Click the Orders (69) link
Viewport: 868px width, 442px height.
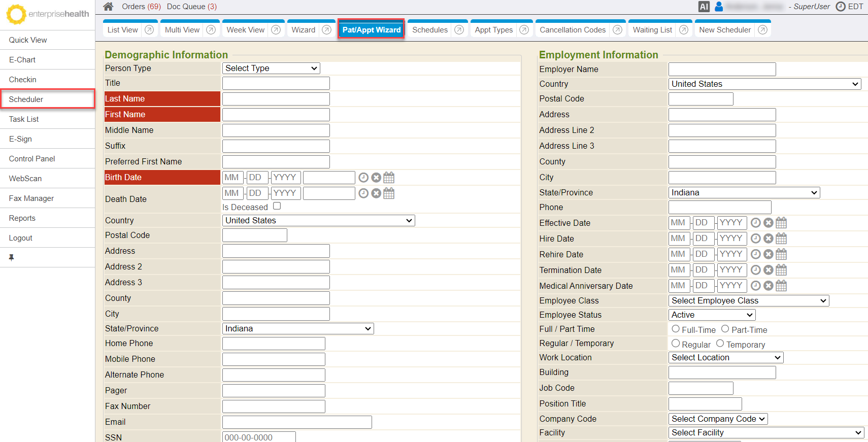141,7
